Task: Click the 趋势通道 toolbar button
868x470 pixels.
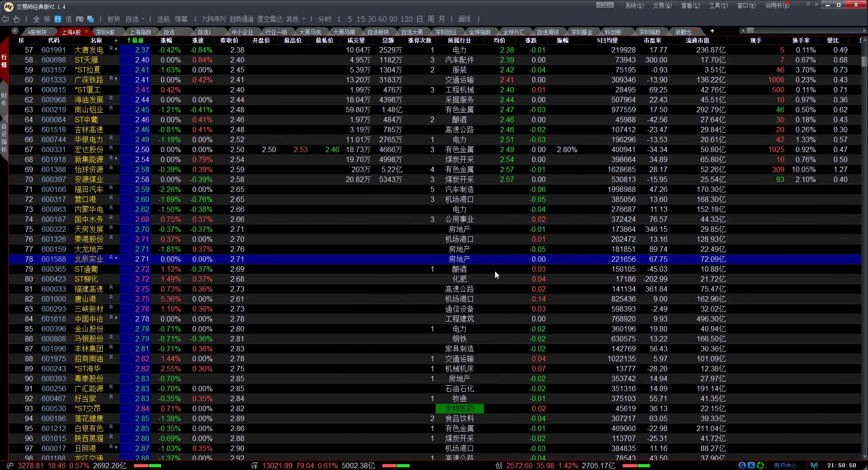Action: click(242, 19)
